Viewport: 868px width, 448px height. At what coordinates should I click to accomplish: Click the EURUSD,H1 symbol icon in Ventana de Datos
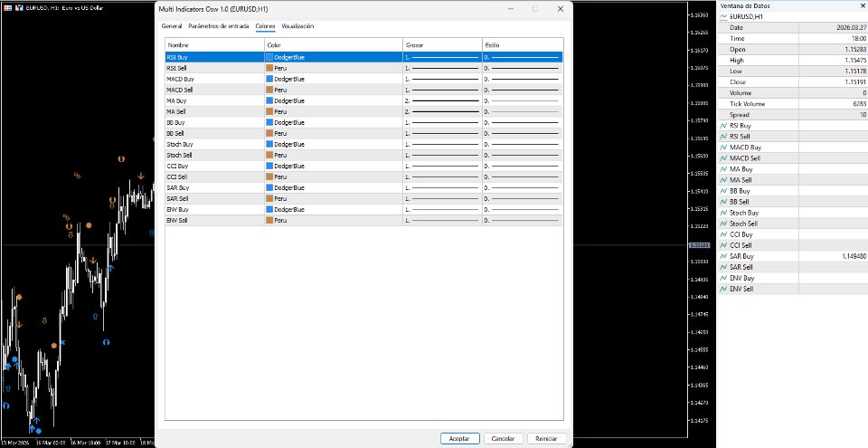click(x=723, y=16)
